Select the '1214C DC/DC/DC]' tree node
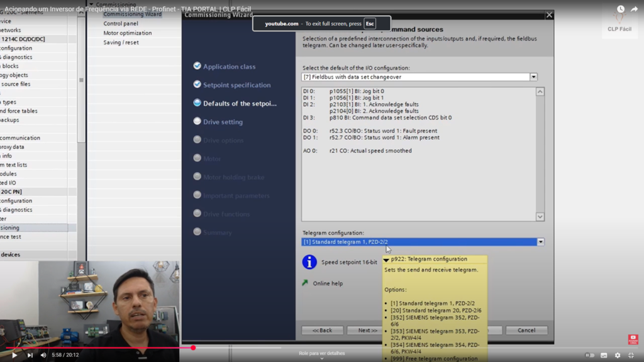This screenshot has width=644, height=362. [x=23, y=39]
